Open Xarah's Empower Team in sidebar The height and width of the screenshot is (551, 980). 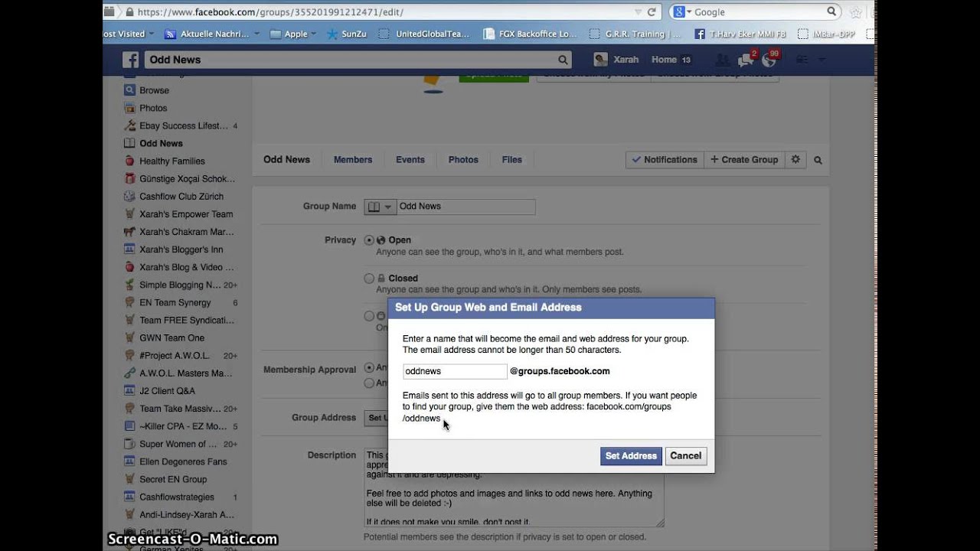coord(186,214)
